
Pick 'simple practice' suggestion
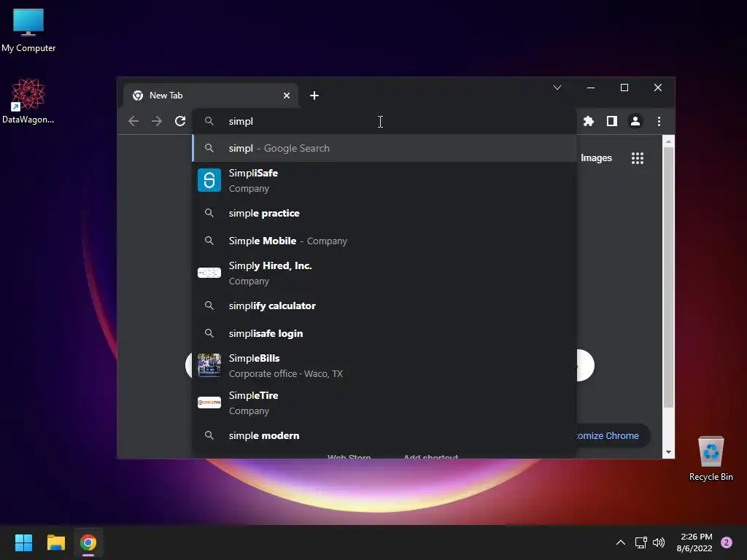point(384,214)
